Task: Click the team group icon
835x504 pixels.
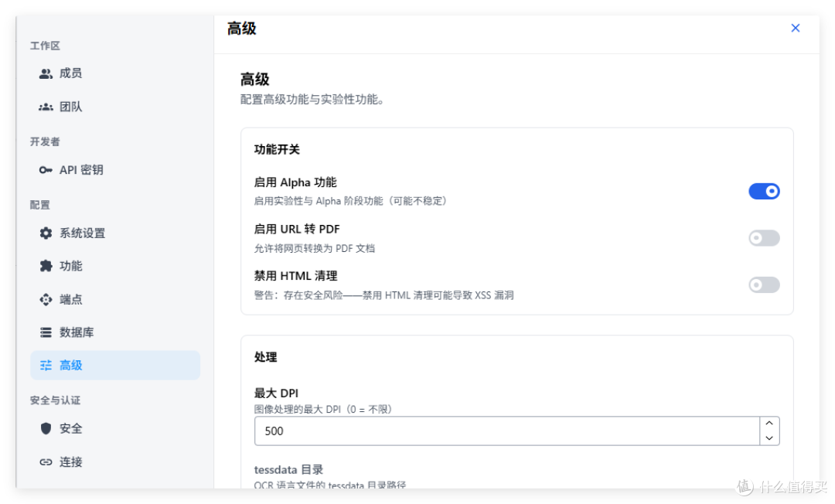Action: [46, 107]
